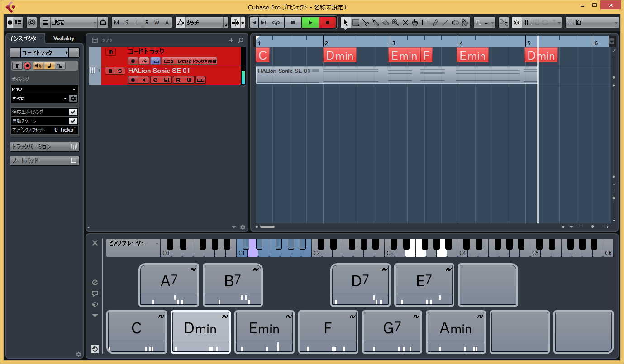
Task: Click the Go to Previous Marker button
Action: point(254,23)
